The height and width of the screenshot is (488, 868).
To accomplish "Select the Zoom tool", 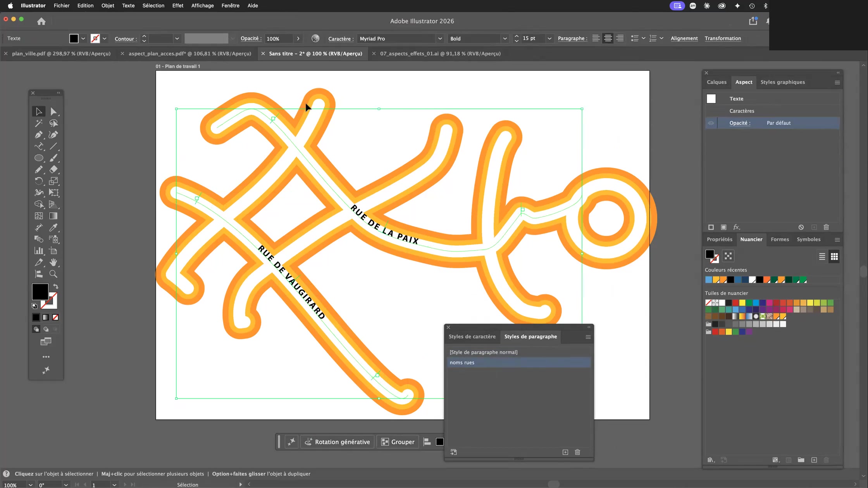I will pos(53,274).
